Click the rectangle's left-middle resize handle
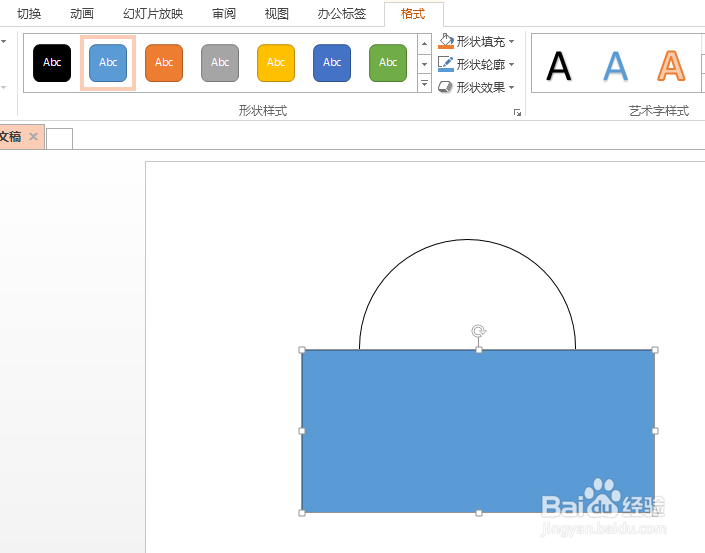705x553 pixels. tap(302, 431)
